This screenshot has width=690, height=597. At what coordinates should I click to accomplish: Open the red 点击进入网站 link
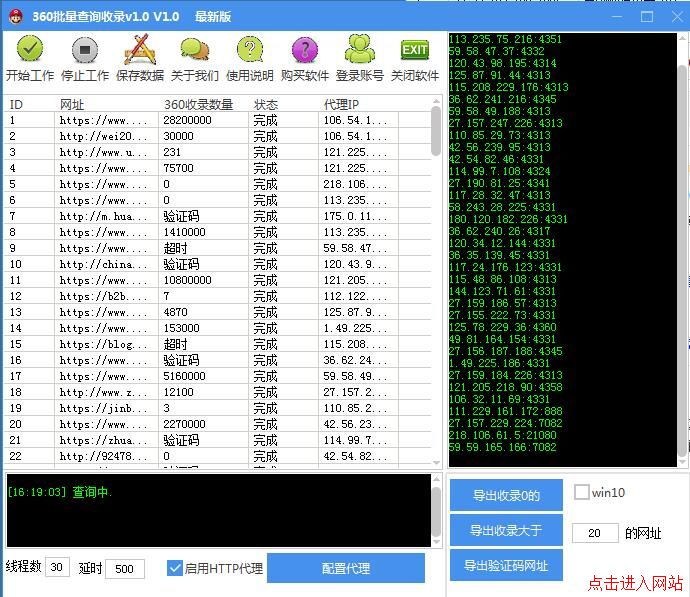click(x=636, y=582)
